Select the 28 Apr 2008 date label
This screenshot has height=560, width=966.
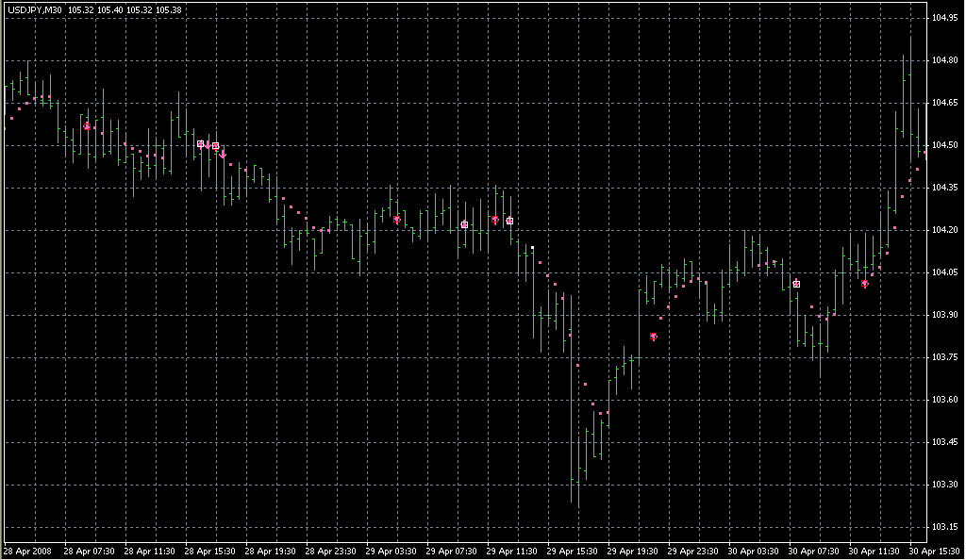[x=29, y=551]
